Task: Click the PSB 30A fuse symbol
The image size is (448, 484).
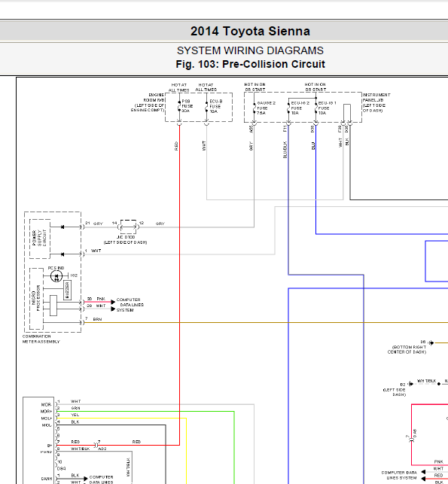Action: 179,106
